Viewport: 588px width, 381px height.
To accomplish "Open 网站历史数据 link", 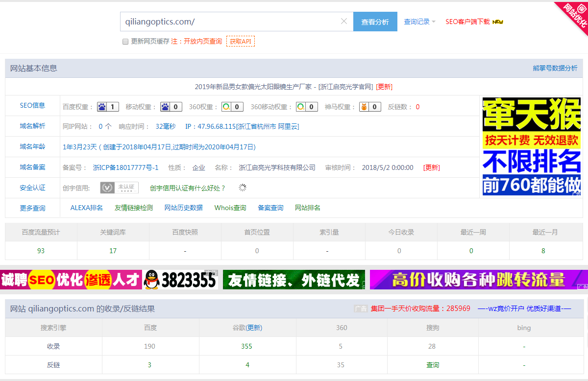I will point(184,208).
